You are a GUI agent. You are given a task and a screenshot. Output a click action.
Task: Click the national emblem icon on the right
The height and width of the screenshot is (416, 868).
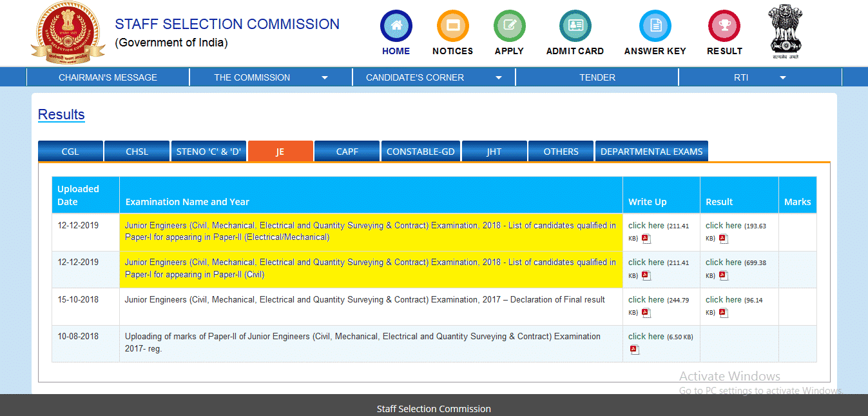point(785,29)
